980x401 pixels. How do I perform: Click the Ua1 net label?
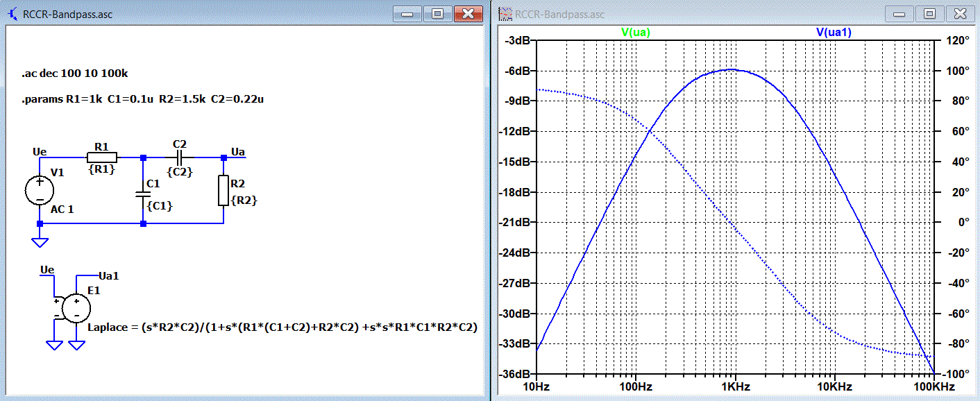[109, 275]
